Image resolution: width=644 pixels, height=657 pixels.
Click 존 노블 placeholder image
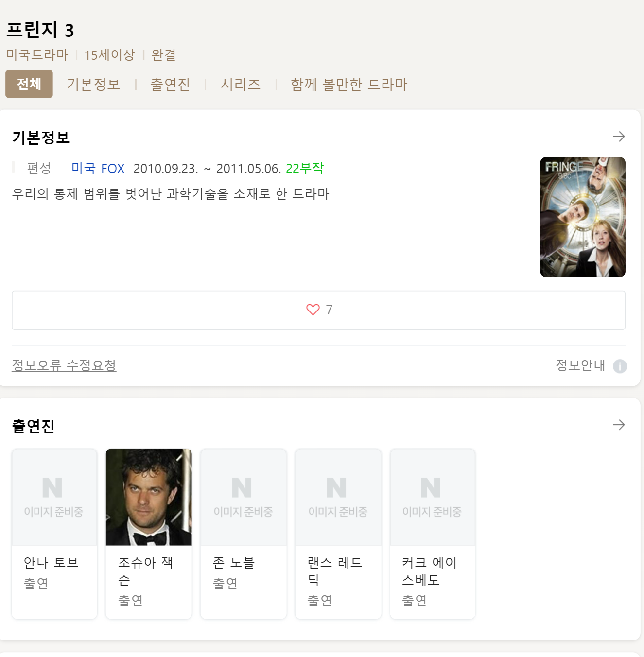pos(244,497)
